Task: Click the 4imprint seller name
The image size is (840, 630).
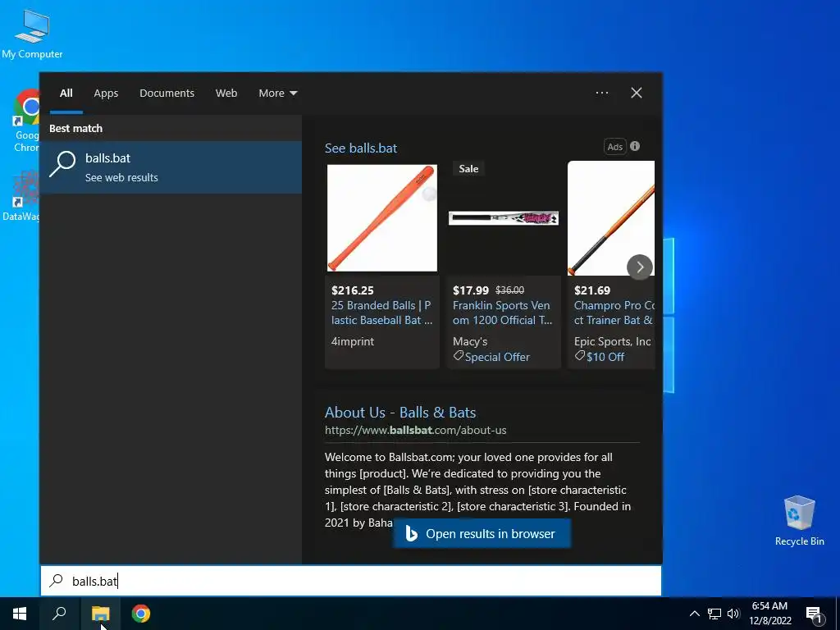Action: pyautogui.click(x=353, y=341)
